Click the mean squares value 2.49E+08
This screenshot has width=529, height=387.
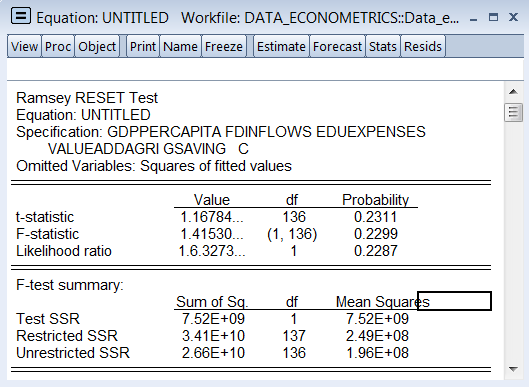tap(377, 336)
